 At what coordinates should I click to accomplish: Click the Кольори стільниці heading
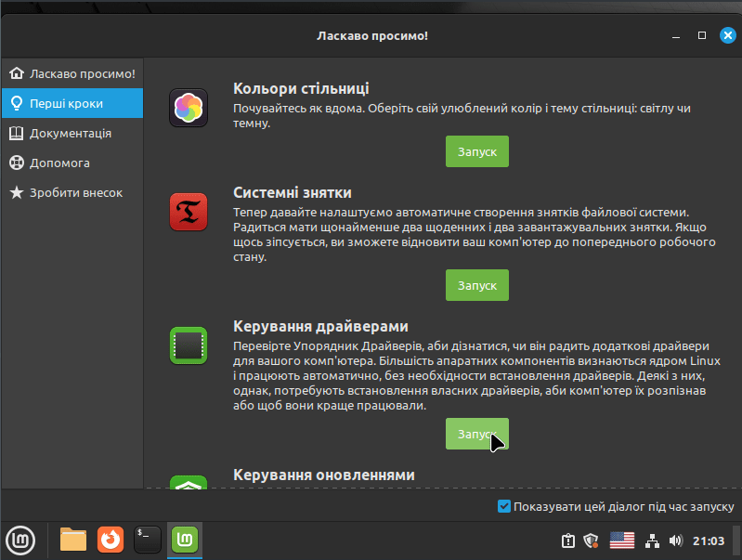click(301, 89)
